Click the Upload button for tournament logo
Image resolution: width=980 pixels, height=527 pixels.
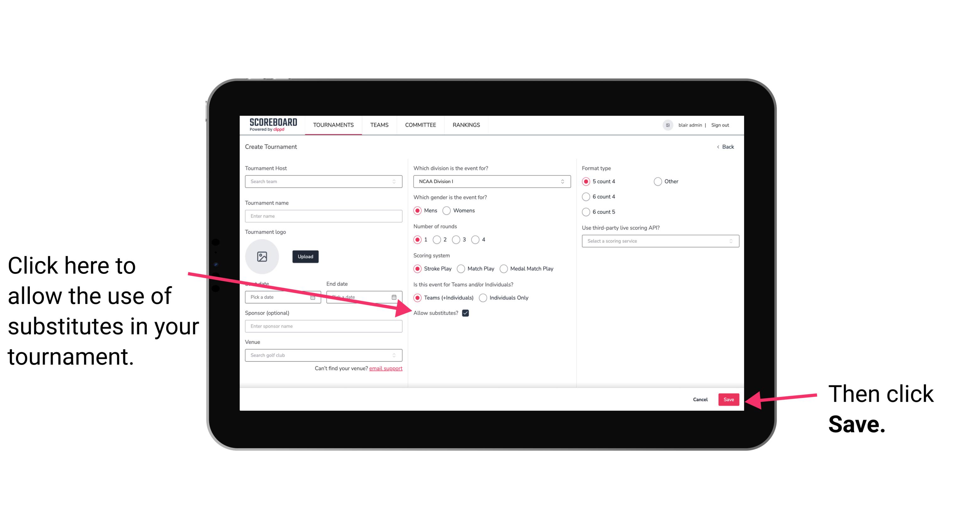tap(305, 256)
